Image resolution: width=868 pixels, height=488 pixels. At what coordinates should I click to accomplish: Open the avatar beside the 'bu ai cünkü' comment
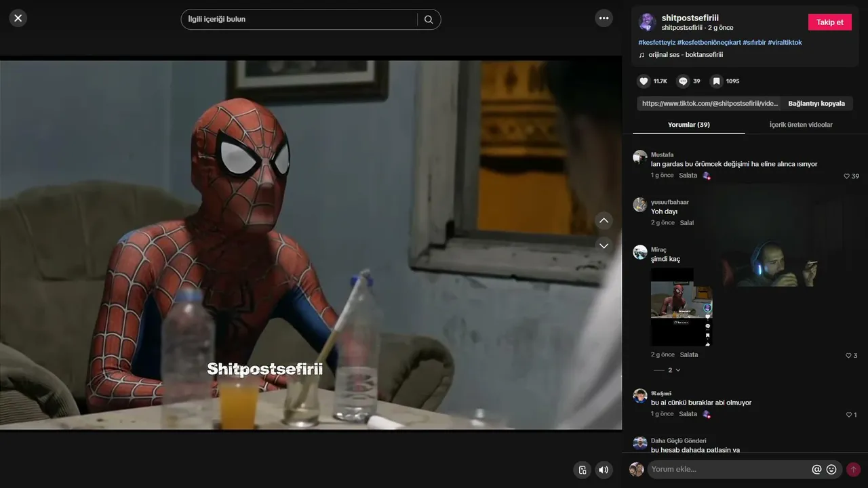(640, 396)
